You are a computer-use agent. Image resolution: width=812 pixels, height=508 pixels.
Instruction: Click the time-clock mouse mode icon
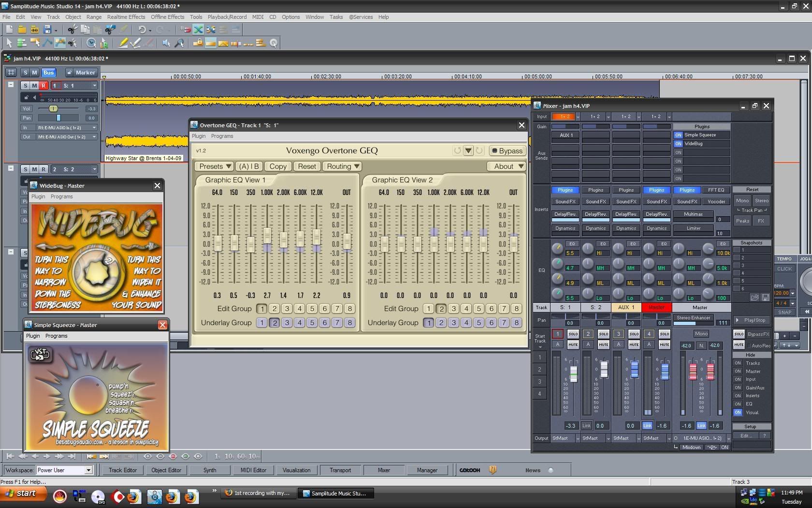91,43
